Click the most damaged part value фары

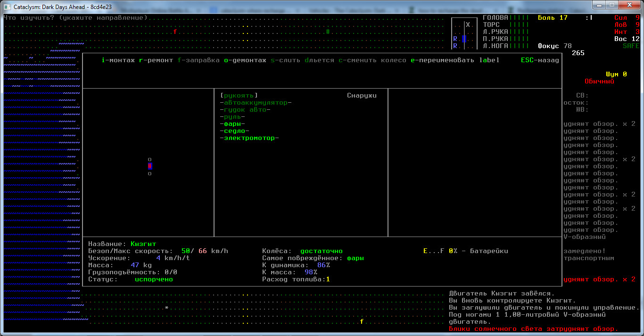pyautogui.click(x=355, y=258)
